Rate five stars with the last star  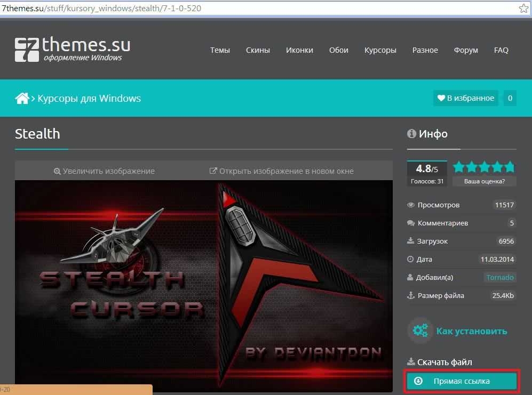coord(510,167)
